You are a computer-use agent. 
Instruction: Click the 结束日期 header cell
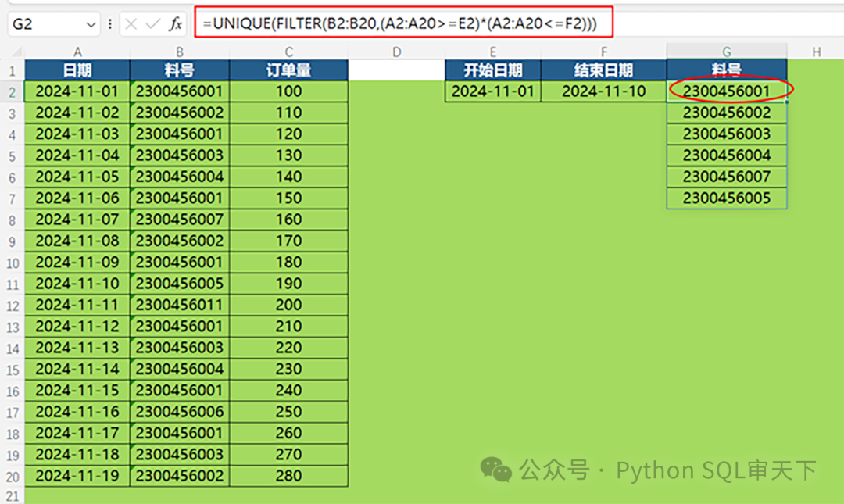point(604,70)
